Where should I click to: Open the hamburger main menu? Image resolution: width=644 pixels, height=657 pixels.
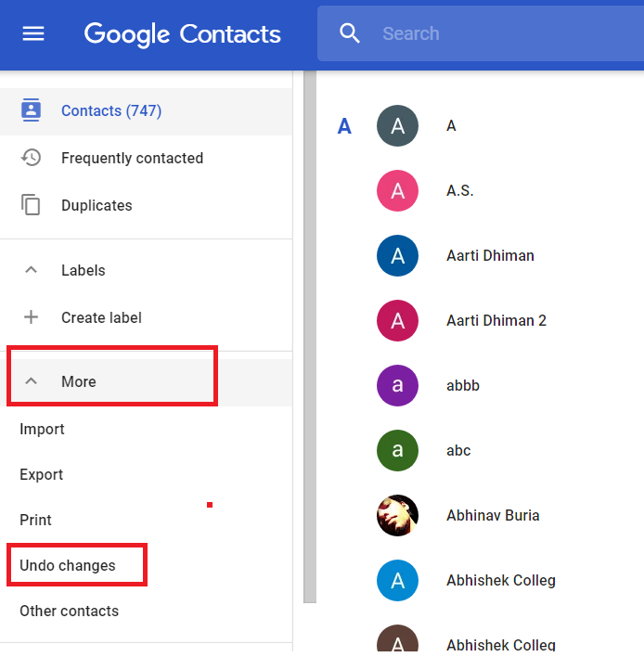33,33
